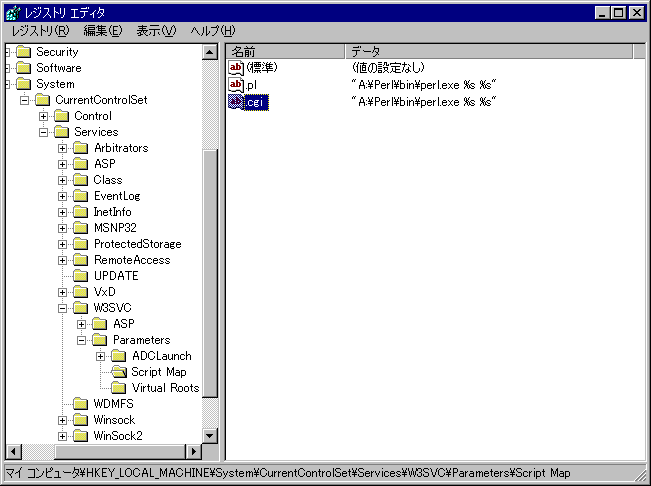651x486 pixels.
Task: Click the string icon for .cgi value
Action: 236,102
